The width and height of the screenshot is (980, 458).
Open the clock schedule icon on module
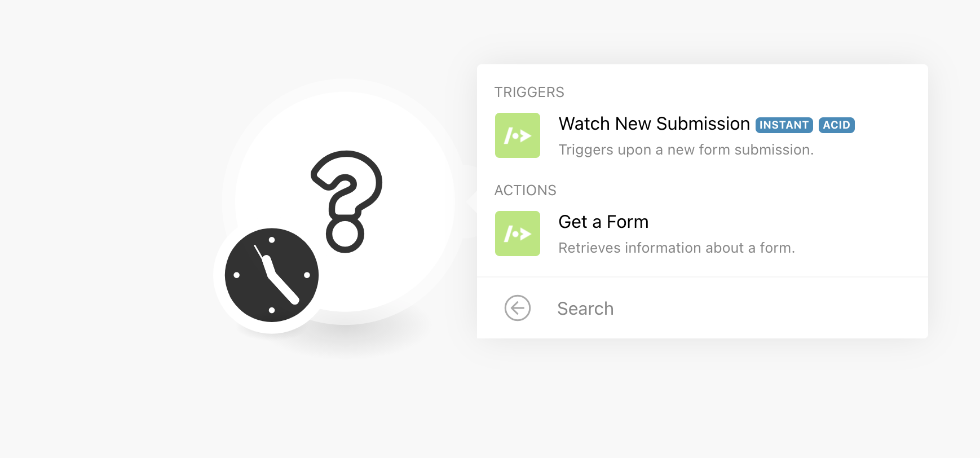272,275
